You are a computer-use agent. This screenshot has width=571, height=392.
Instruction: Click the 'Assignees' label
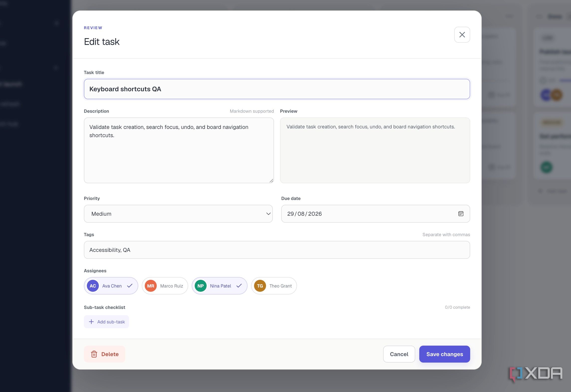95,271
